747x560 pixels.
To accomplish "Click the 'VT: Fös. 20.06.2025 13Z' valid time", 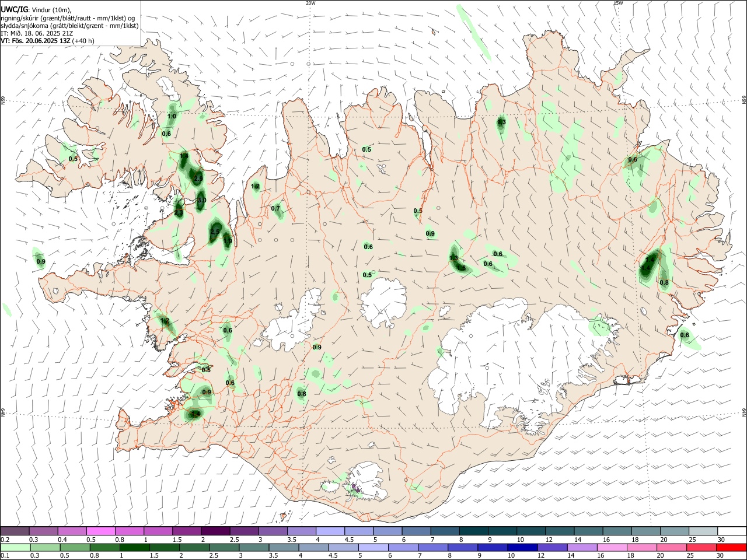I will coord(36,41).
